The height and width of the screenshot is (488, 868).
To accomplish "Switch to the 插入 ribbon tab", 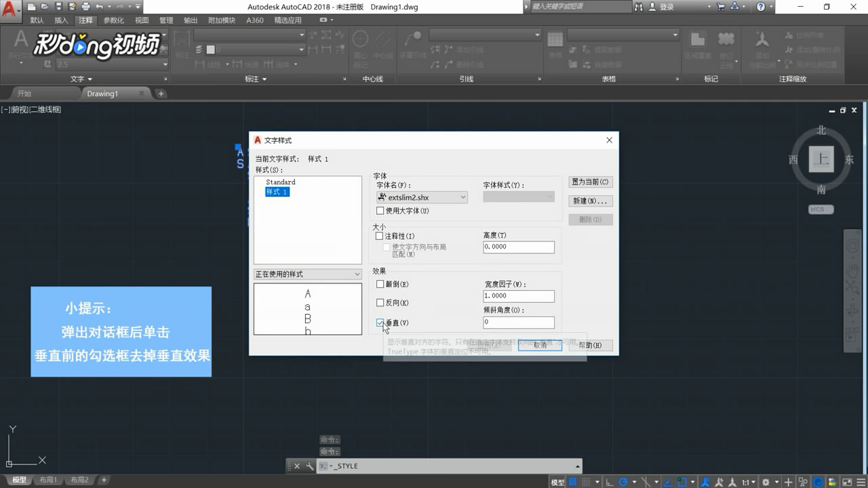I will click(x=61, y=20).
